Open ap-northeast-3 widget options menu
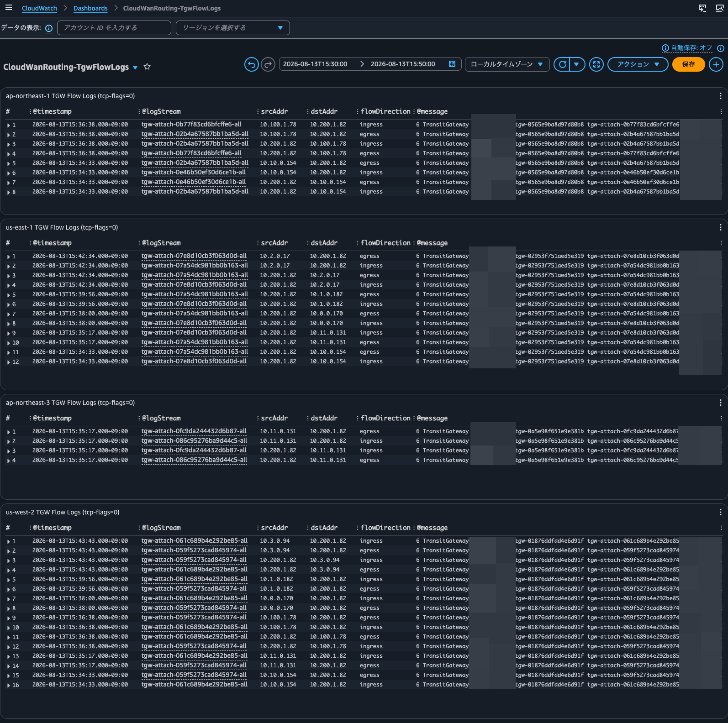 [x=721, y=403]
